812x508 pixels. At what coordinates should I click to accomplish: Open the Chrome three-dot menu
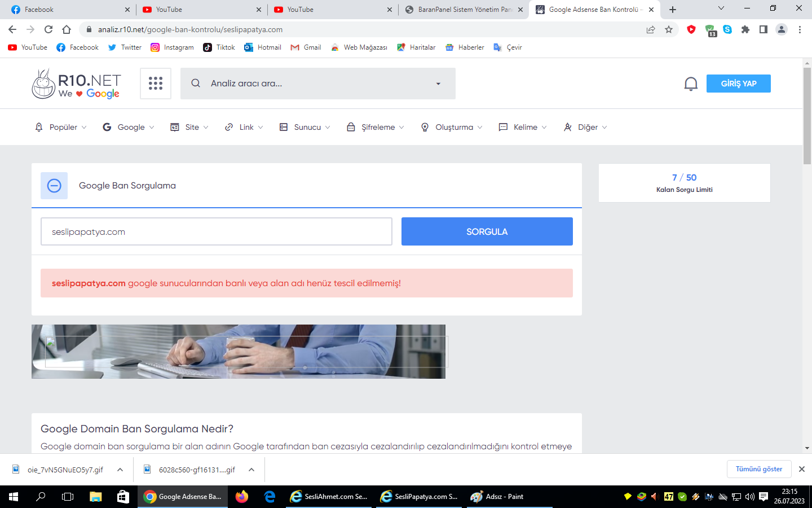coord(800,29)
